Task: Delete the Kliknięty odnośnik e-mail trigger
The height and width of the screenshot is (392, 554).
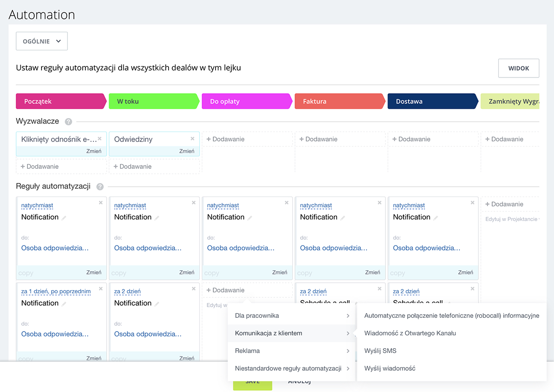Action: pyautogui.click(x=100, y=139)
